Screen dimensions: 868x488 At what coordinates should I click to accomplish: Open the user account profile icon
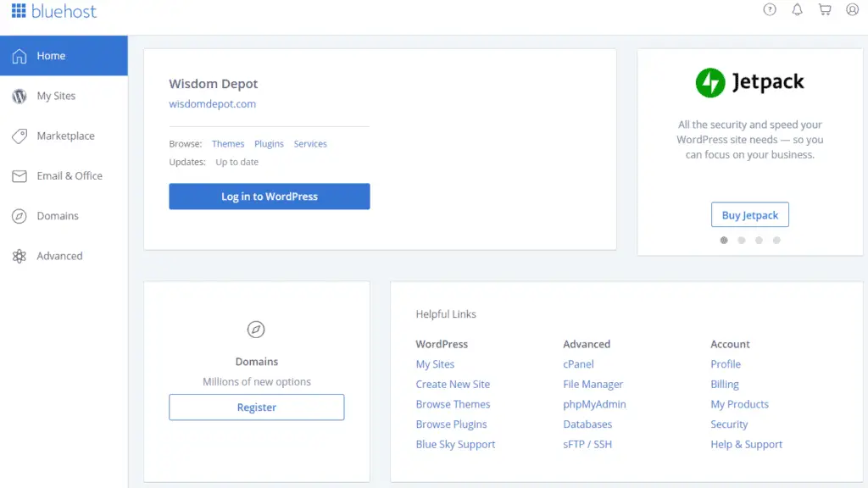tap(852, 9)
